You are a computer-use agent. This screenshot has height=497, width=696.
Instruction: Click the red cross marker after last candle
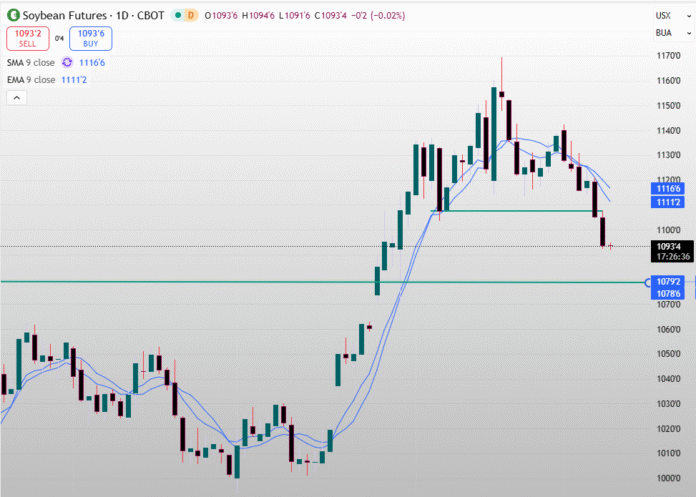[x=611, y=246]
